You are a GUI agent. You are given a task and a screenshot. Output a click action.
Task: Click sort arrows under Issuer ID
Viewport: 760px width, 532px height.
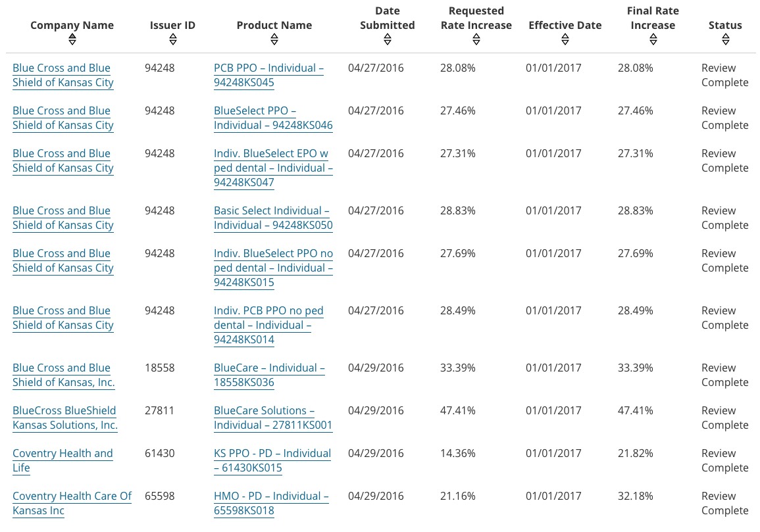[173, 40]
